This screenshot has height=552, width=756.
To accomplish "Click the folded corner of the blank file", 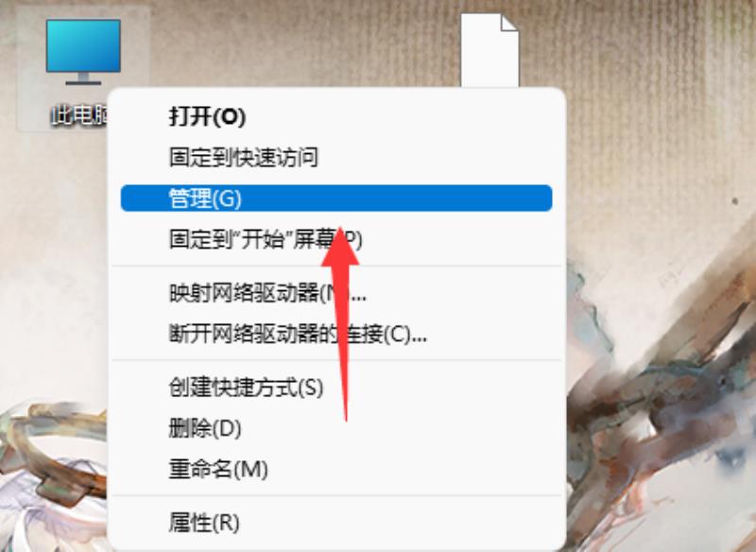I will (509, 23).
